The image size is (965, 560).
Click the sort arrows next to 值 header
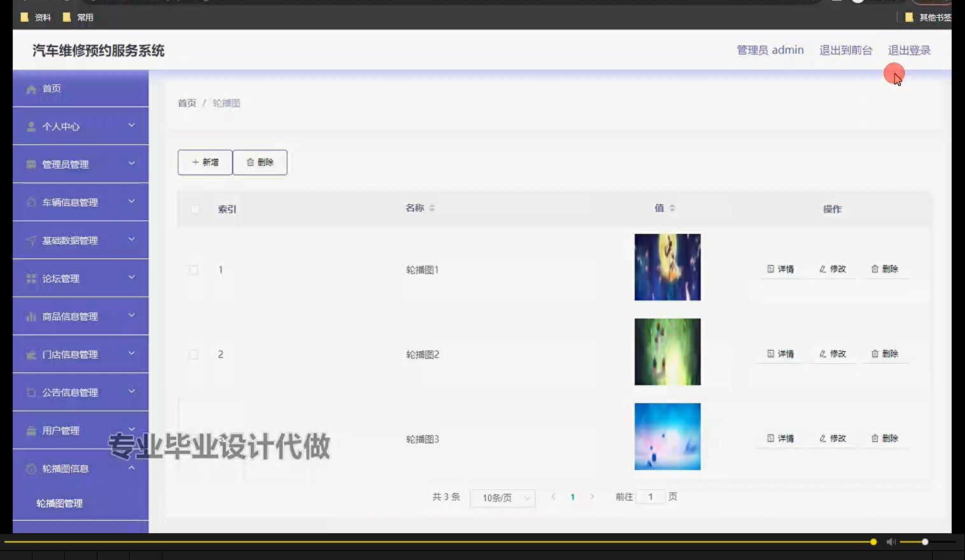pos(672,208)
